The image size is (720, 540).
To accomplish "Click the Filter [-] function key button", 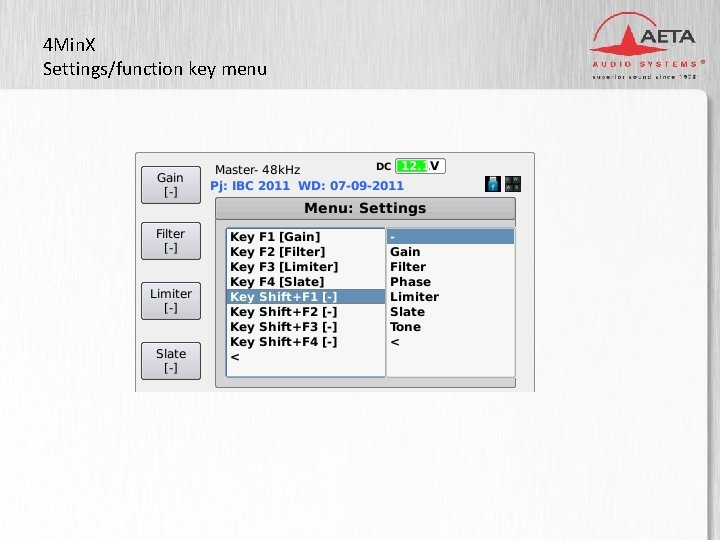I will pyautogui.click(x=171, y=241).
